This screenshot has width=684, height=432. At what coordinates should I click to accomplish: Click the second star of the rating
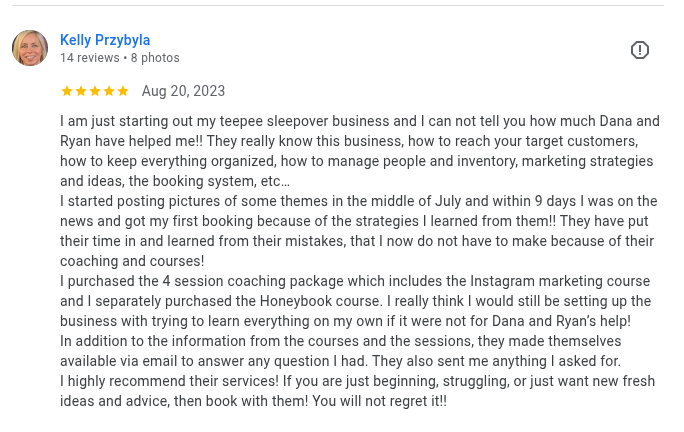point(81,91)
